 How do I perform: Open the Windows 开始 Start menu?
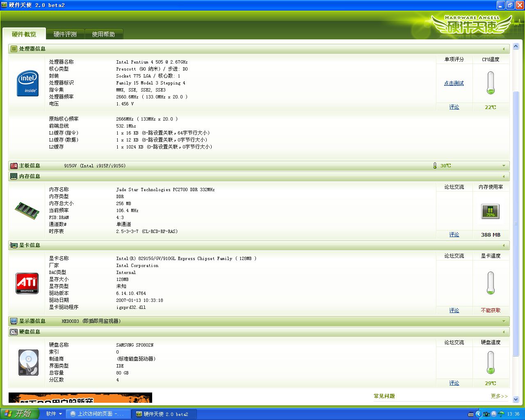tap(20, 413)
